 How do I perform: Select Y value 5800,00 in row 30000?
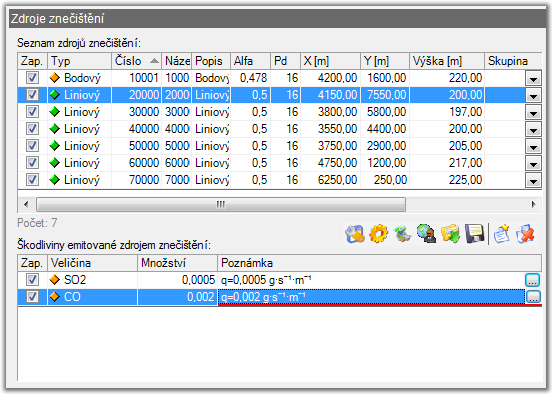(x=385, y=112)
